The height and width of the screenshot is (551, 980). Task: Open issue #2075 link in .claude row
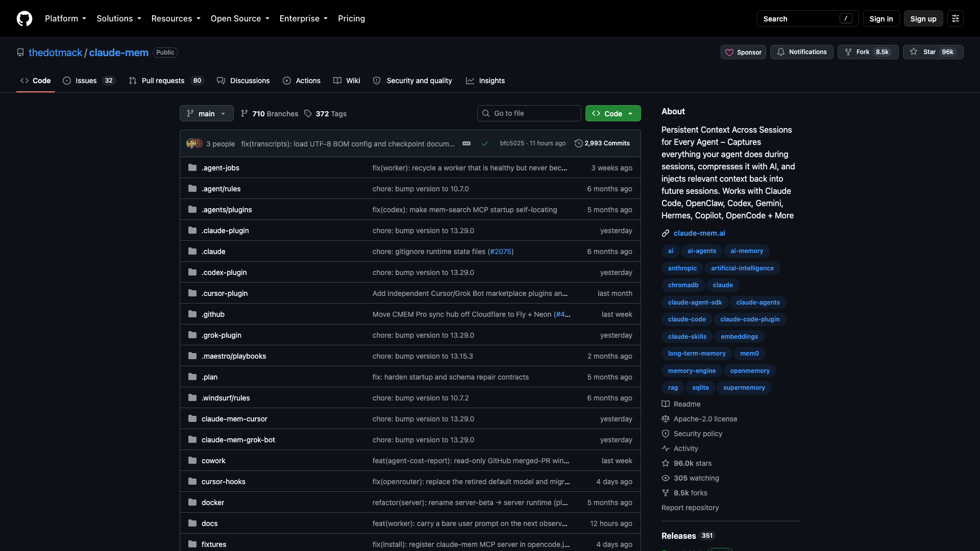pos(501,252)
